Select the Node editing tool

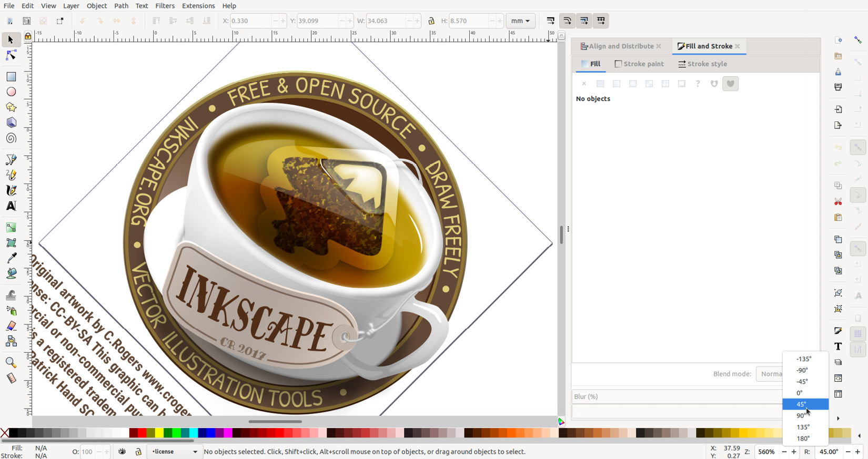pos(11,55)
